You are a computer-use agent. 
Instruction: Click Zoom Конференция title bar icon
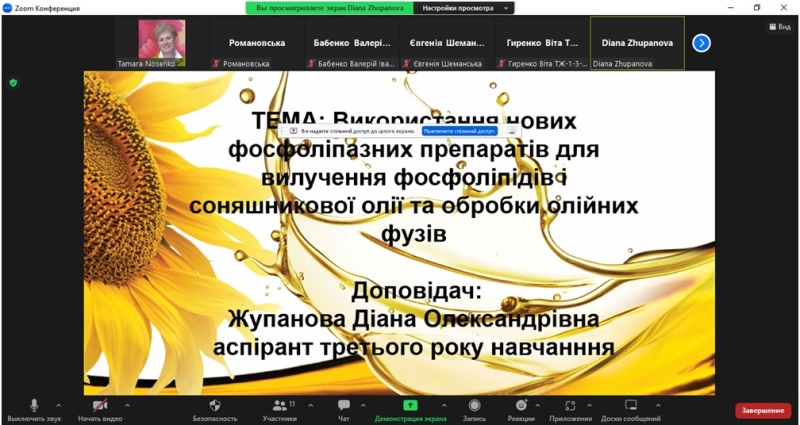(x=7, y=8)
